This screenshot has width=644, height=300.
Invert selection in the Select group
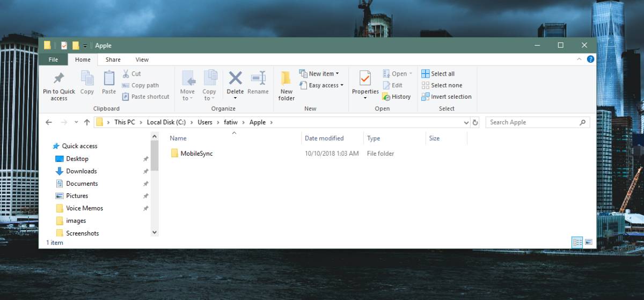coord(446,97)
